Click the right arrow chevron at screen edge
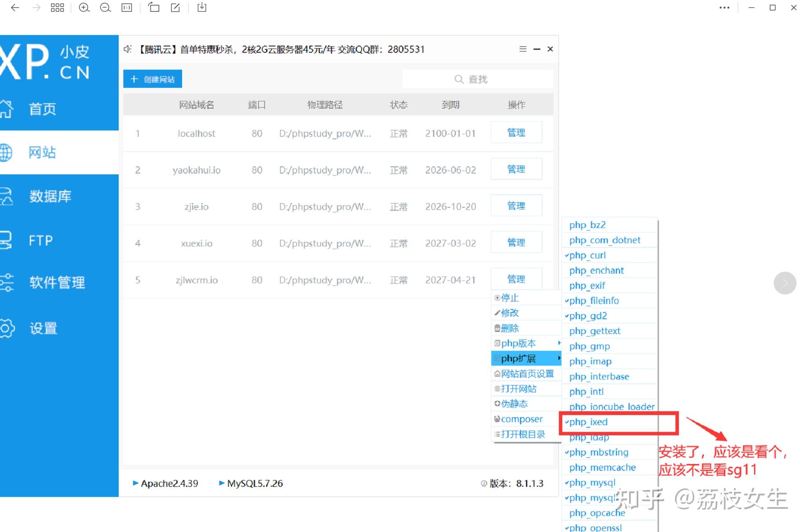Viewport: 809px width, 532px height. 785,283
